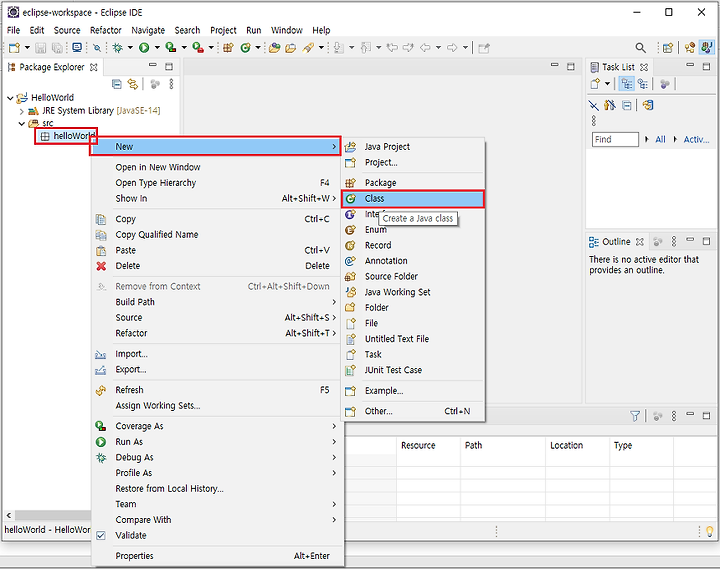This screenshot has height=569, width=720.
Task: Toggle Link with Editor in Package Explorer
Action: coord(133,84)
